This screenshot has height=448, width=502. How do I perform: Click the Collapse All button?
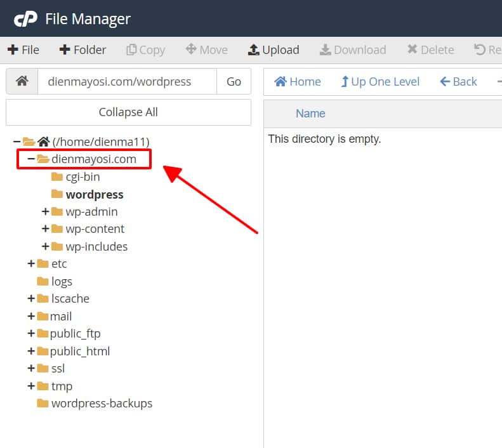(x=128, y=112)
